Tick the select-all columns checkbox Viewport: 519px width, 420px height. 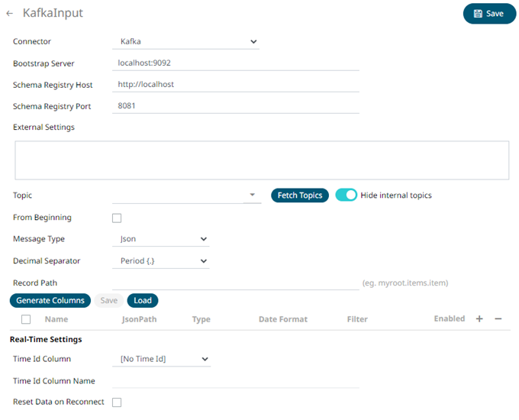coord(26,319)
